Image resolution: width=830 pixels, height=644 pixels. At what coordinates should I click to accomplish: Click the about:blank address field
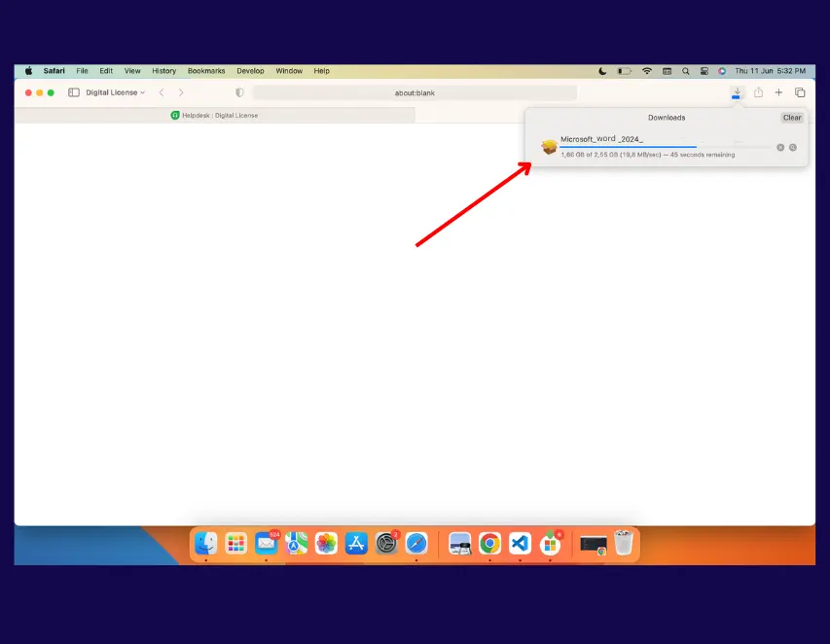(415, 92)
